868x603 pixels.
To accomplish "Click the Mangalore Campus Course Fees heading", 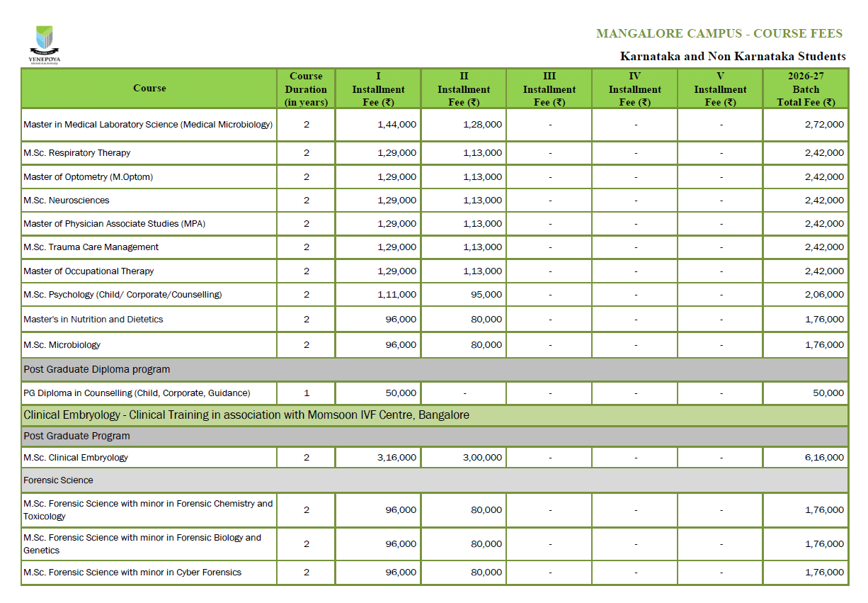I will coord(719,33).
